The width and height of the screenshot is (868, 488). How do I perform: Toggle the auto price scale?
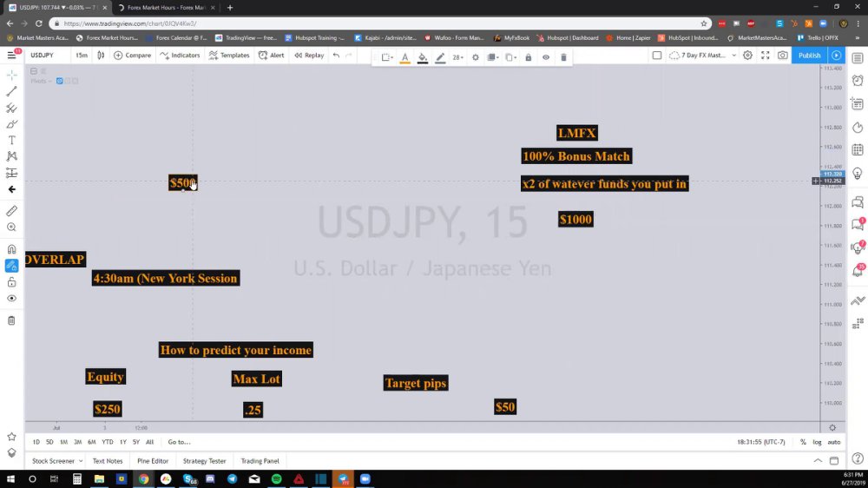click(833, 442)
